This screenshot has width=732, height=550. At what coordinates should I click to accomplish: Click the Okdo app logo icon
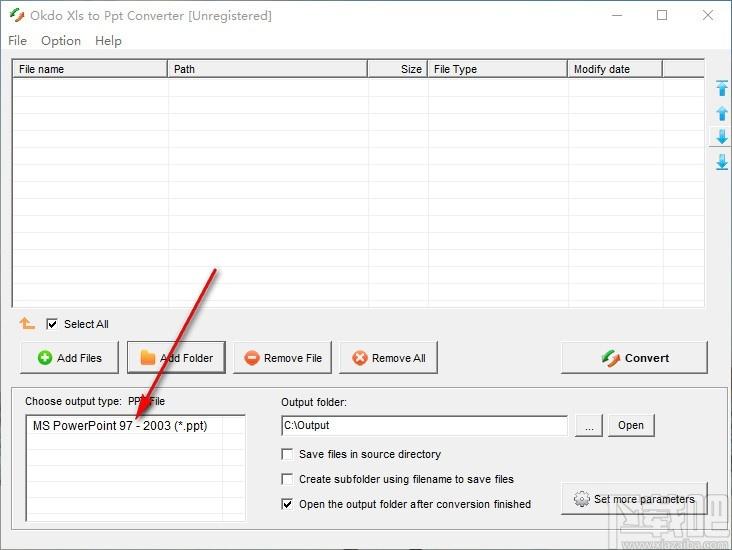point(17,15)
